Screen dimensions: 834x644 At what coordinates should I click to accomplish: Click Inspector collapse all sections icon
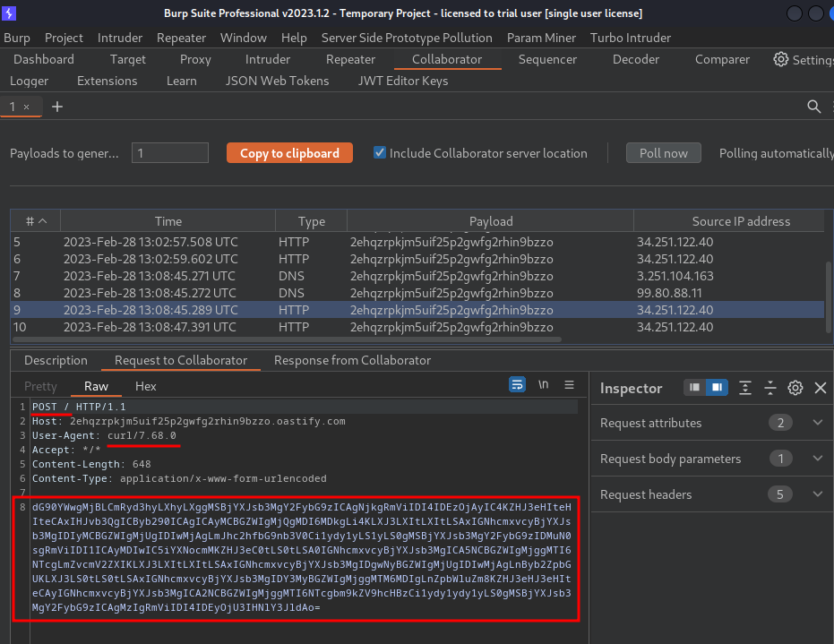point(770,388)
